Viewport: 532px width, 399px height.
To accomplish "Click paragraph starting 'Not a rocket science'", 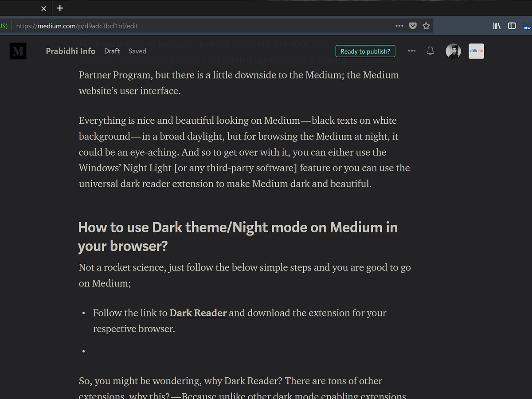I will click(x=245, y=275).
